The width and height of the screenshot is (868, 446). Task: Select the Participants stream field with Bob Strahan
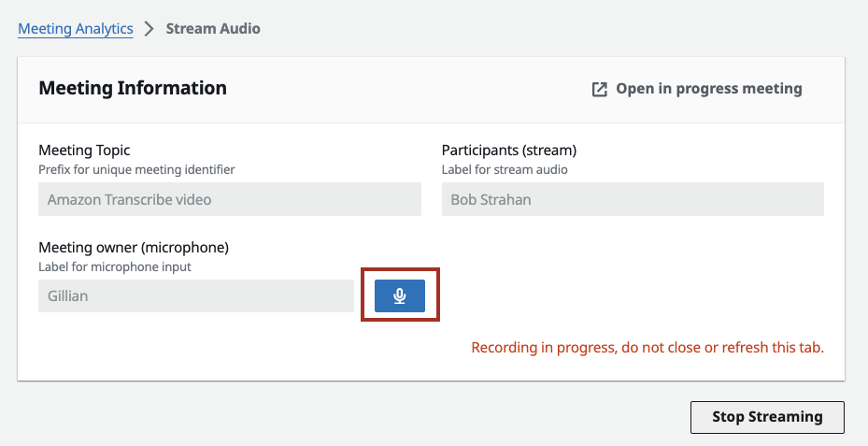click(633, 199)
